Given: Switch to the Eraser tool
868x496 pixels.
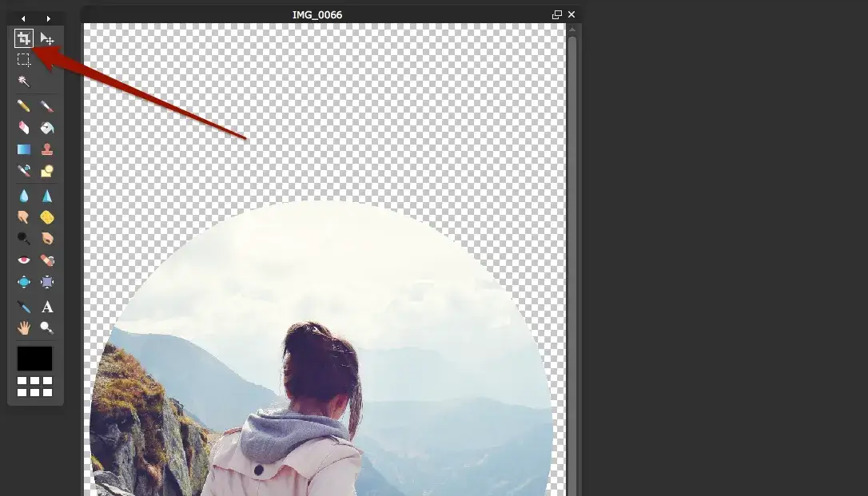Looking at the screenshot, I should [x=24, y=128].
